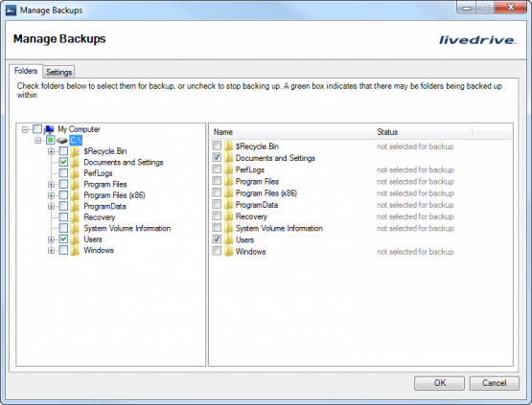Expand the ProgramData tree node

pyautogui.click(x=51, y=207)
